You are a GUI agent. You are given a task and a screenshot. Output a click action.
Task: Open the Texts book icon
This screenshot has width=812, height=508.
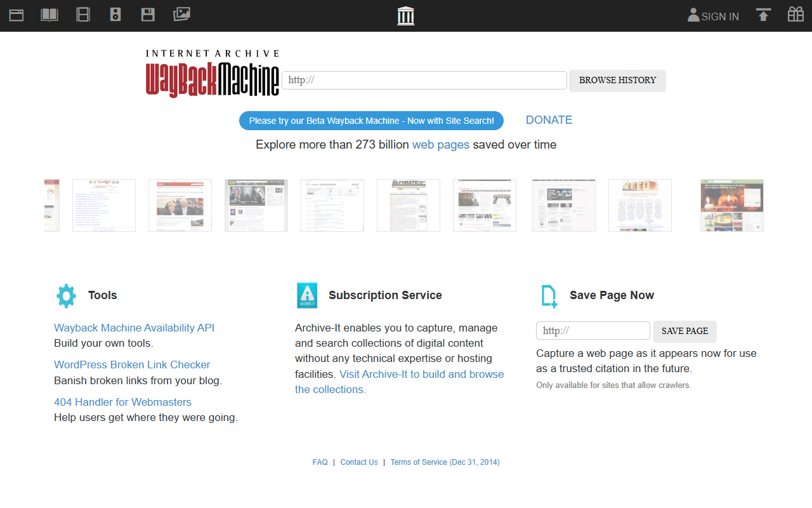[x=49, y=15]
